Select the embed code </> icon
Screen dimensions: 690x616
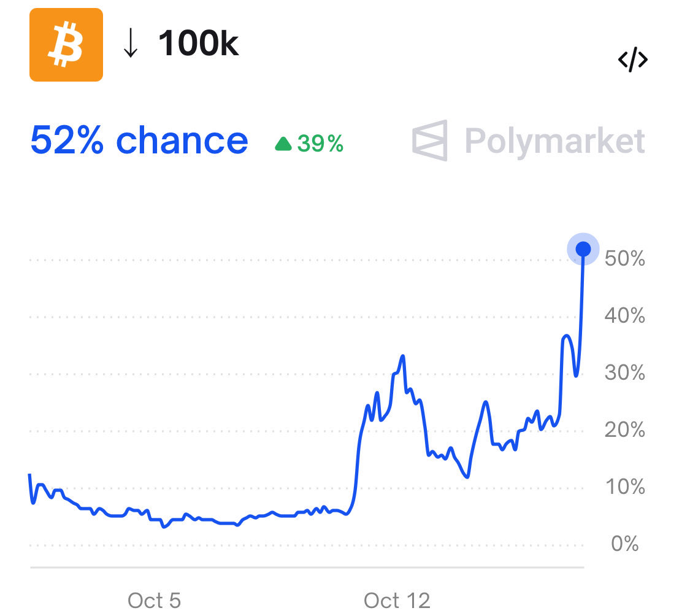pyautogui.click(x=634, y=59)
